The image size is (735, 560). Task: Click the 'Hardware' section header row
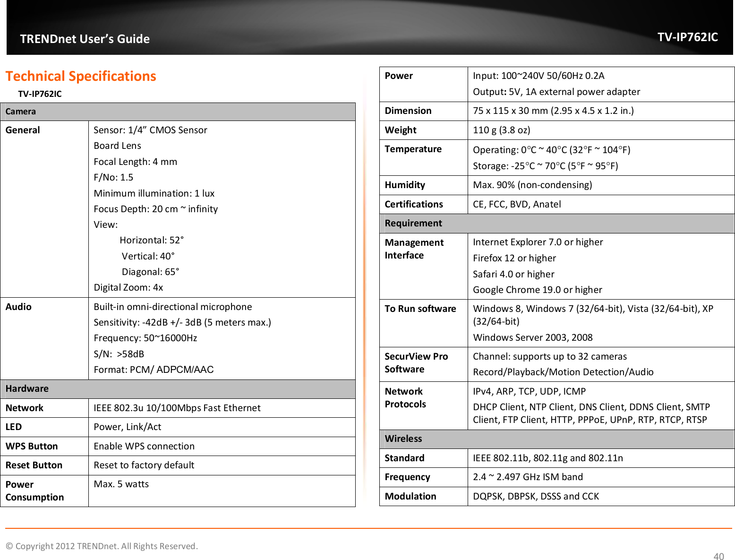click(178, 389)
